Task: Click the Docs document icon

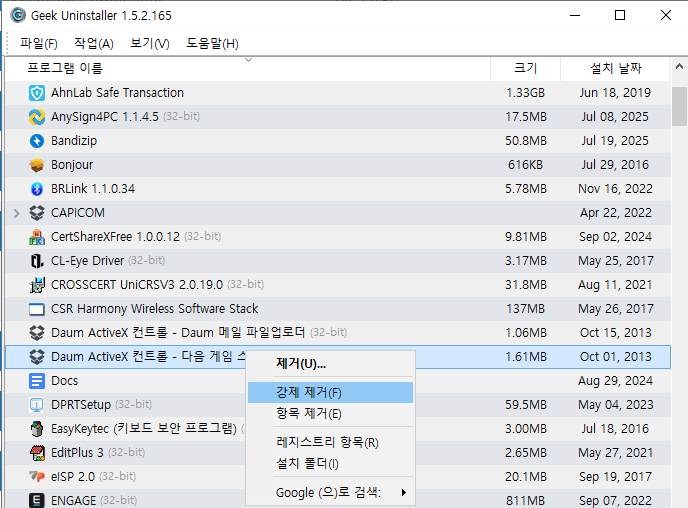Action: click(37, 381)
